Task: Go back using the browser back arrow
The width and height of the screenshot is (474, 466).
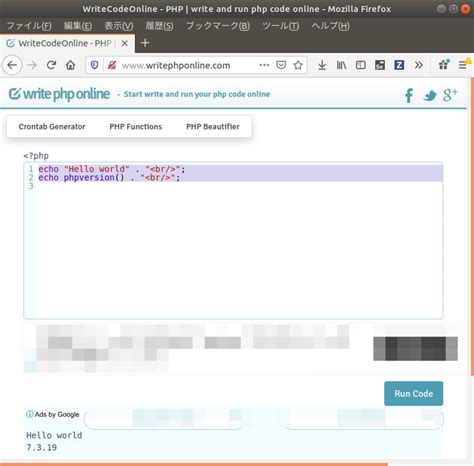Action: (x=12, y=65)
